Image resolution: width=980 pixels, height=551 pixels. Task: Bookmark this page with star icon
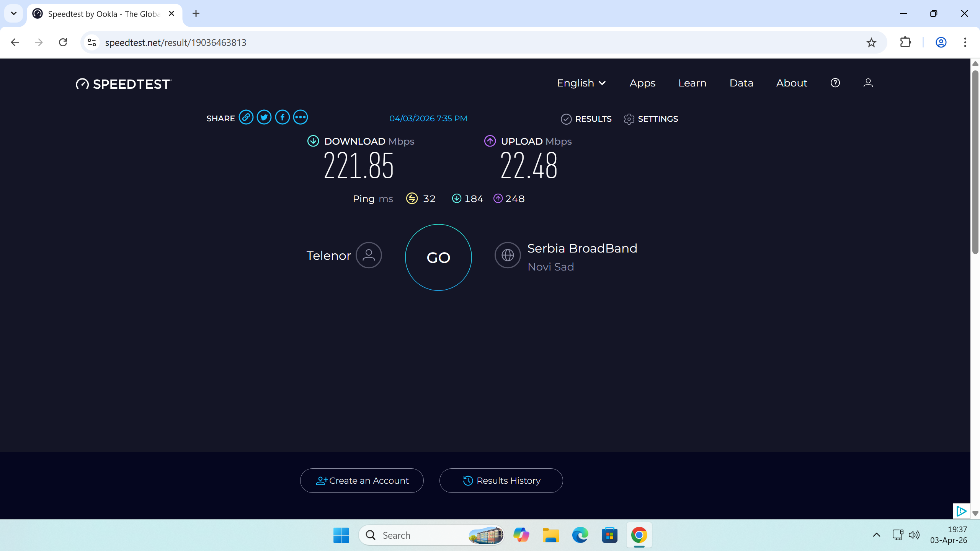[871, 42]
